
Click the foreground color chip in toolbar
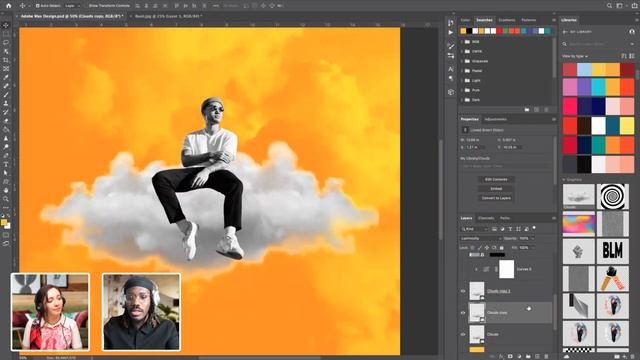tap(4, 222)
